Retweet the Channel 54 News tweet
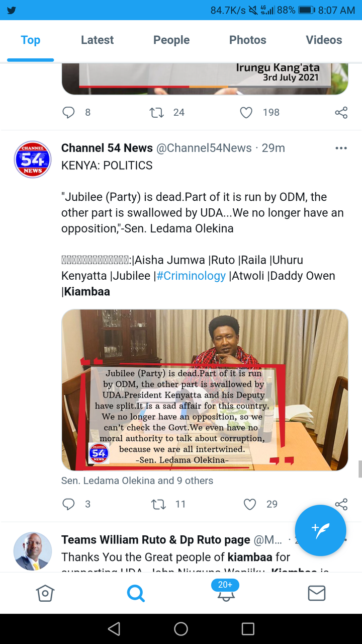 [x=158, y=504]
